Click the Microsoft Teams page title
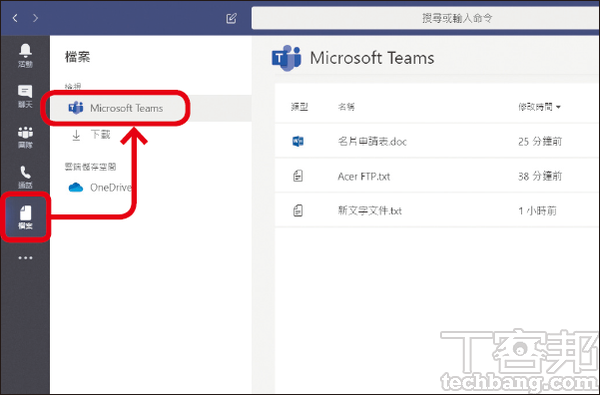The width and height of the screenshot is (600, 395). 372,58
